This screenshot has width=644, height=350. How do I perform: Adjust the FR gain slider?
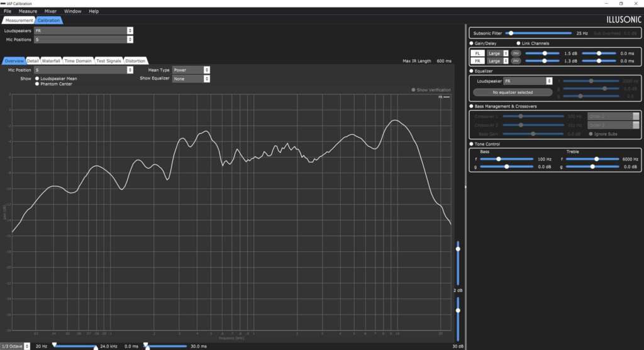click(x=542, y=61)
